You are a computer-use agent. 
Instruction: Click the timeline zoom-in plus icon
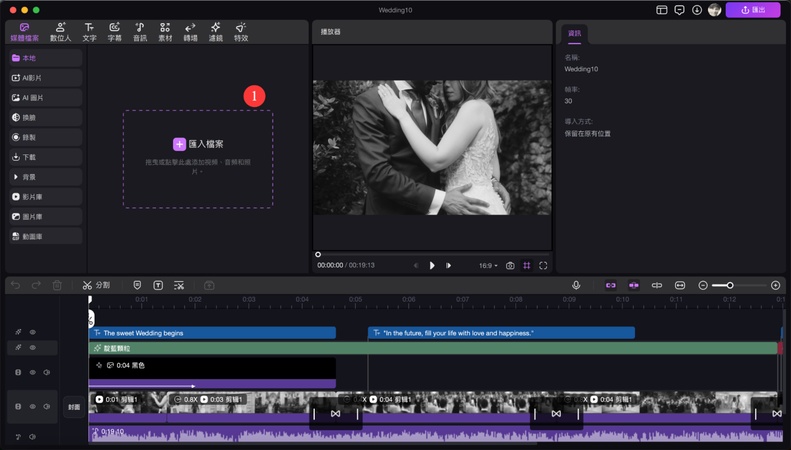[775, 285]
